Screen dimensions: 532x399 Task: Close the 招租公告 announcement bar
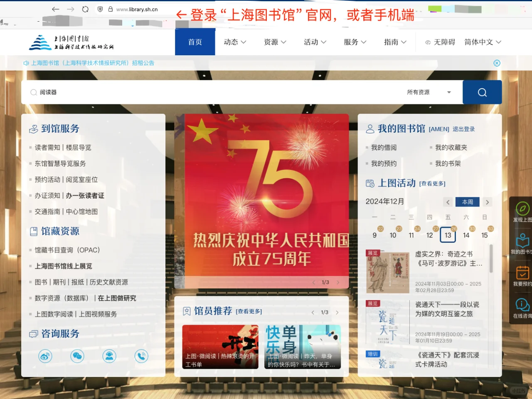[497, 63]
